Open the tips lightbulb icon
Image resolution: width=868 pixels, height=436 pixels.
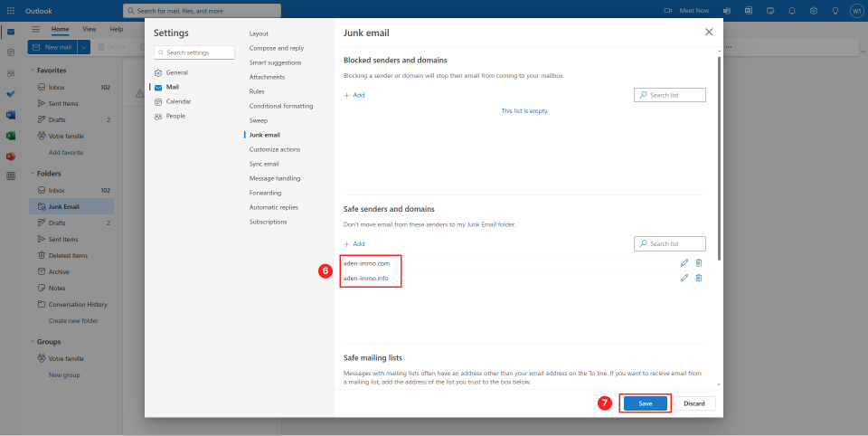coord(835,11)
